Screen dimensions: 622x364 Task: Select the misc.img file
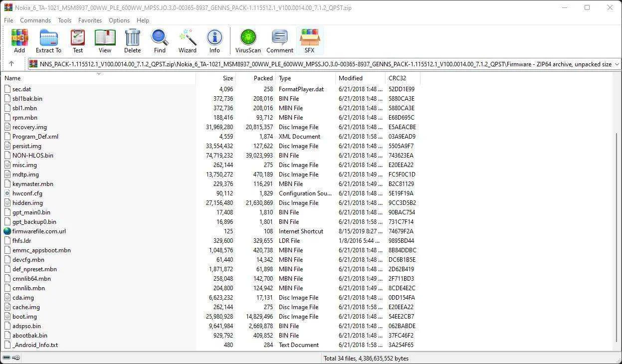[24, 165]
